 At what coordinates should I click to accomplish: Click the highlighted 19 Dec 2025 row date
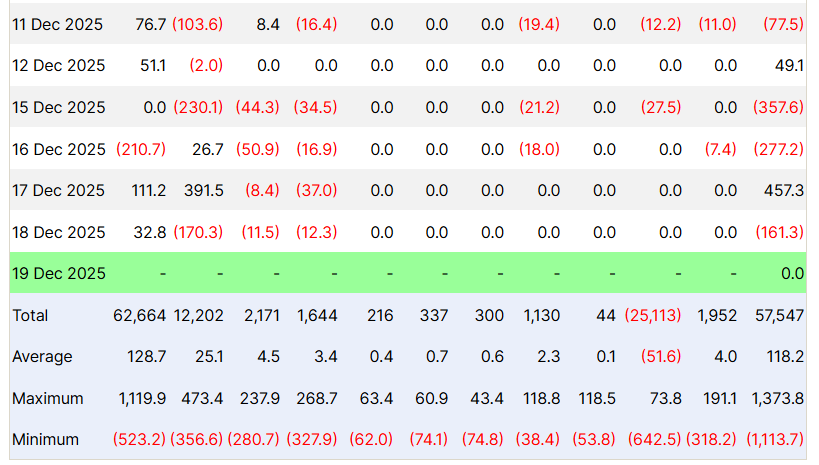click(58, 273)
